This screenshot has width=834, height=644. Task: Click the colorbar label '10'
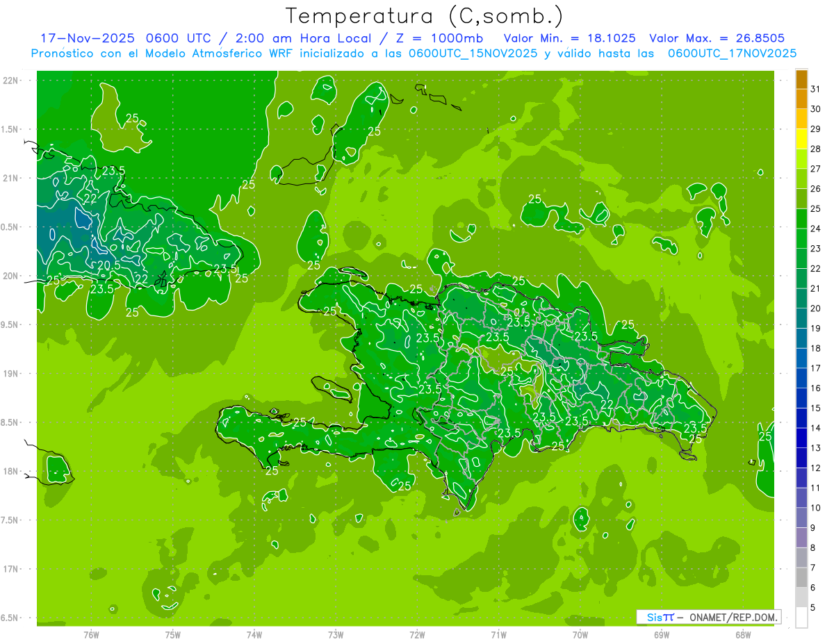coord(815,508)
